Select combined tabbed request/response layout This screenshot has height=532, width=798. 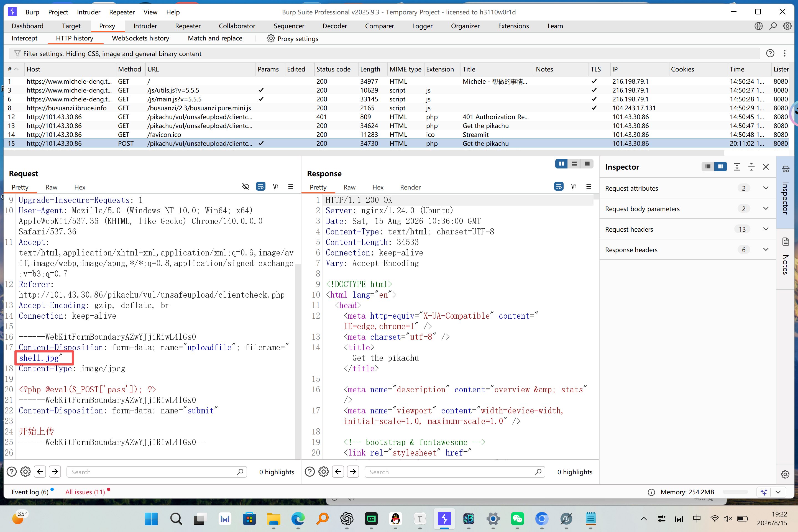pyautogui.click(x=587, y=164)
